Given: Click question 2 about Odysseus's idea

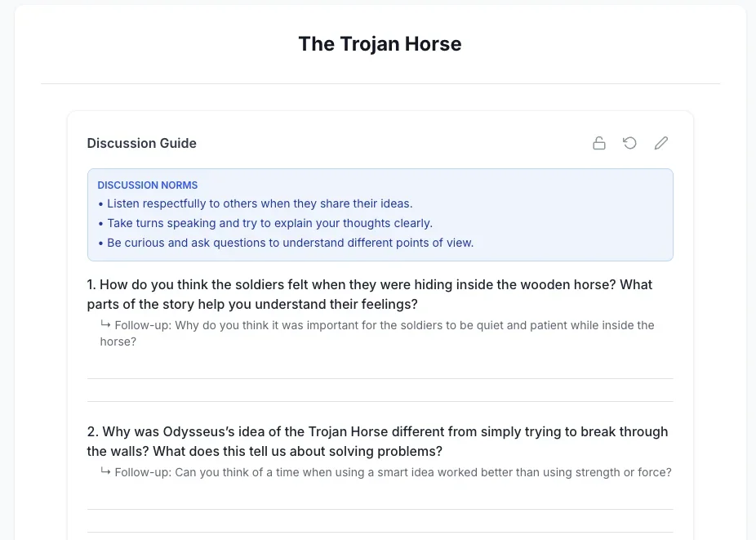Looking at the screenshot, I should click(x=377, y=441).
